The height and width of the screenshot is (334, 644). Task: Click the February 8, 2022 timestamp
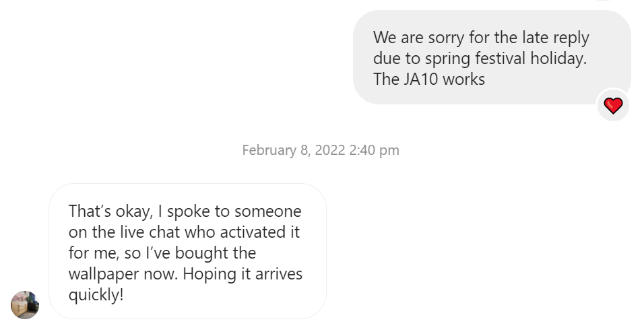(x=321, y=150)
